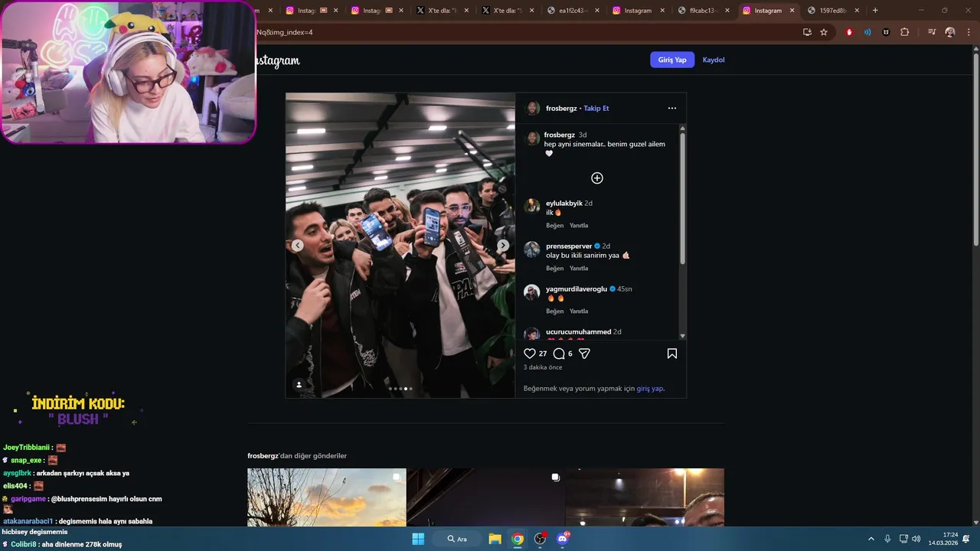
Task: Click Beğen under yagmurdilaveroglu's comment
Action: coord(554,311)
